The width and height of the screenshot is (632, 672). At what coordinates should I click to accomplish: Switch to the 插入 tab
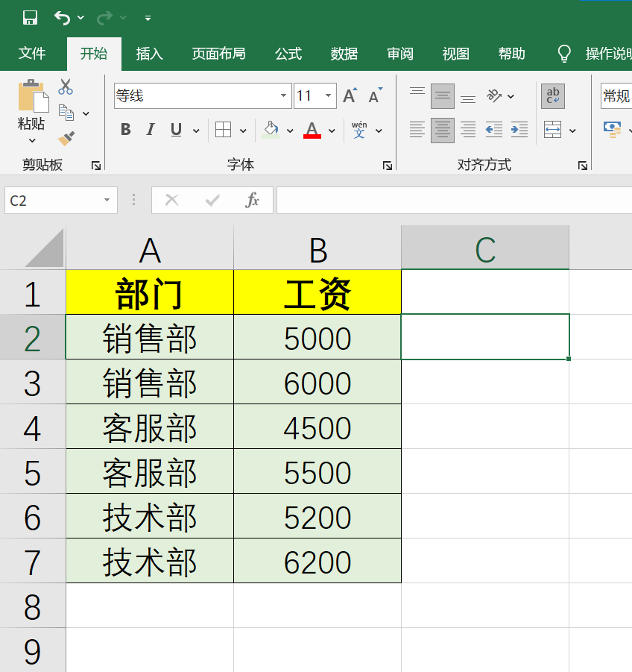[x=149, y=54]
